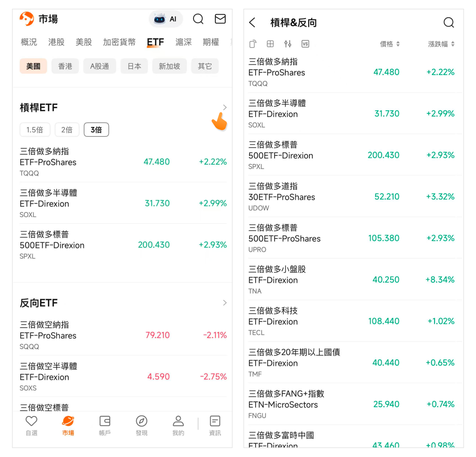476x457 pixels.
Task: Expand the 反向ETF section chevron
Action: point(225,303)
